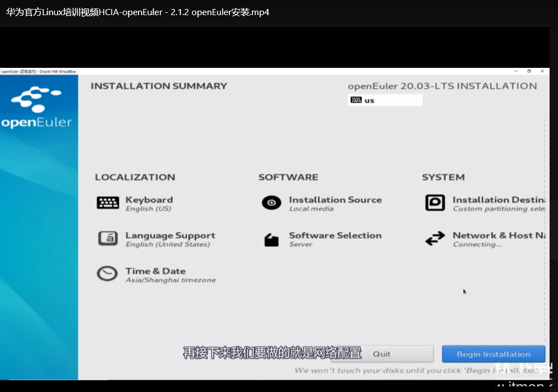
Task: Open Keyboard English (US) settings label
Action: coord(149,209)
